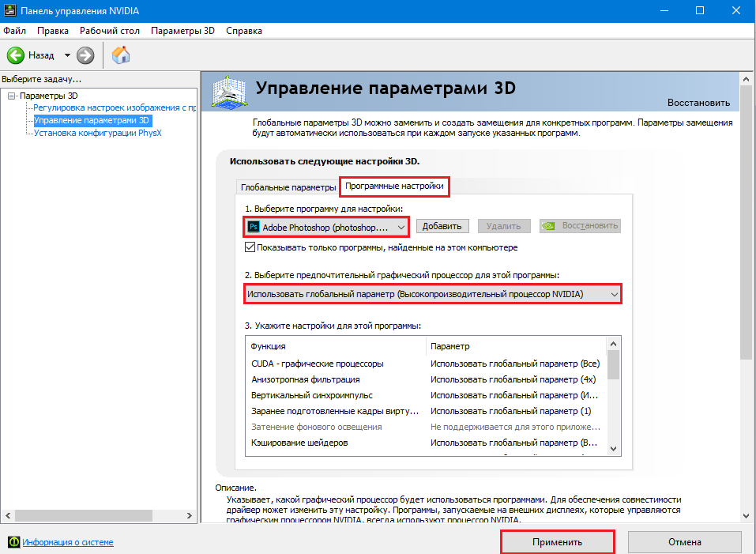Click the Отмена button
756x554 pixels.
685,542
